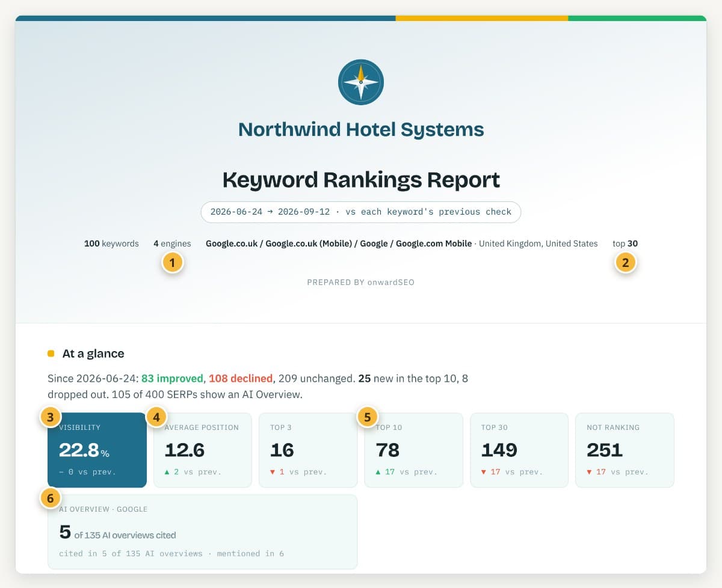Click the Average Position value 12.6
The width and height of the screenshot is (722, 588).
tap(184, 450)
